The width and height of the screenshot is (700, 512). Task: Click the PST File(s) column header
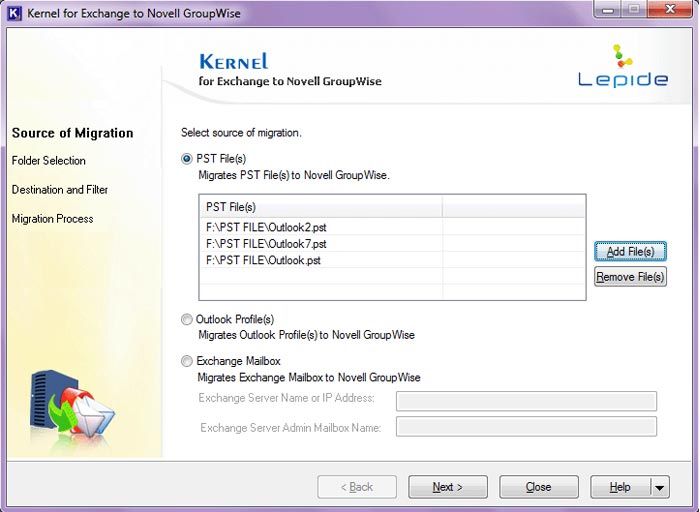pos(321,207)
